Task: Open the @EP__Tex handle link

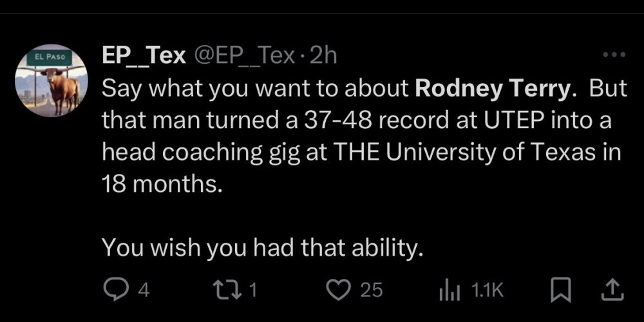Action: point(245,57)
